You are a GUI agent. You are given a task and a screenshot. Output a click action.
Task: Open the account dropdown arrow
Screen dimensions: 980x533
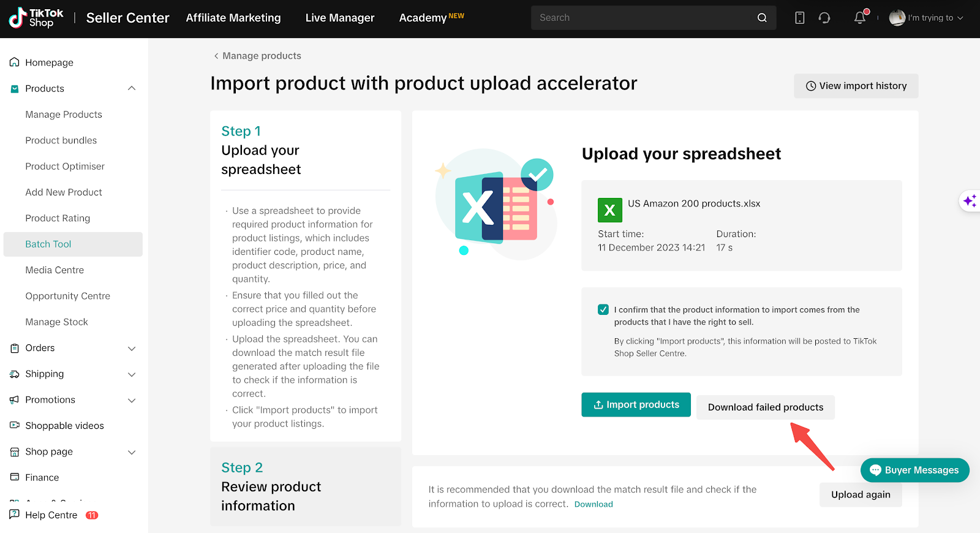[x=960, y=18]
